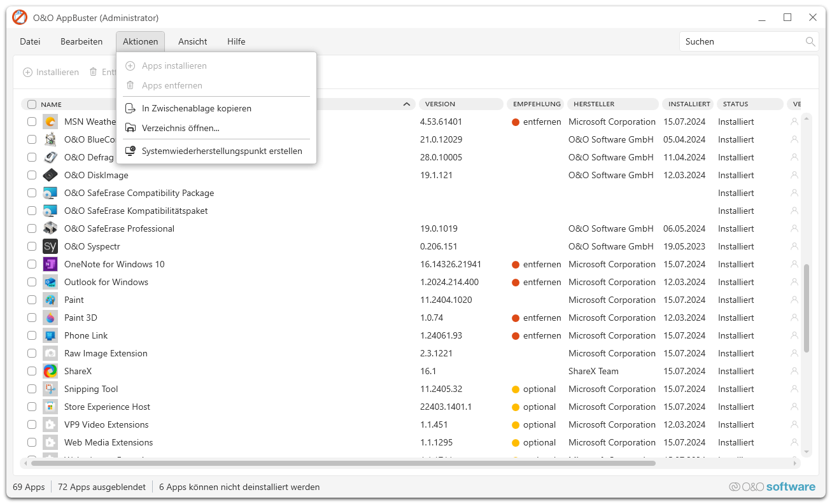Select the Paint 3D checkbox
This screenshot has height=504, width=832.
32,318
